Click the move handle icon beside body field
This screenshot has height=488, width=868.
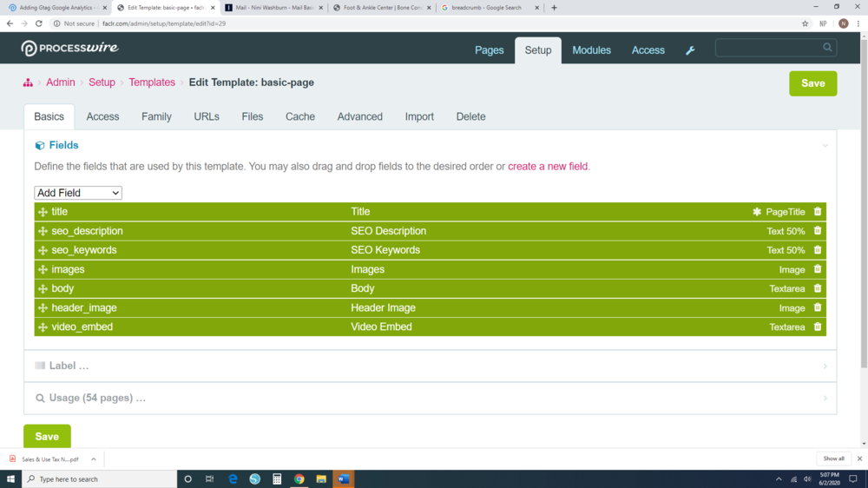pyautogui.click(x=43, y=289)
